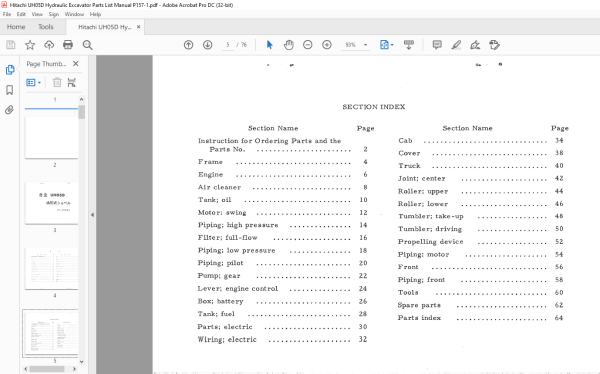Open the zoom percentage dropdown
600x374 pixels.
pyautogui.click(x=365, y=45)
